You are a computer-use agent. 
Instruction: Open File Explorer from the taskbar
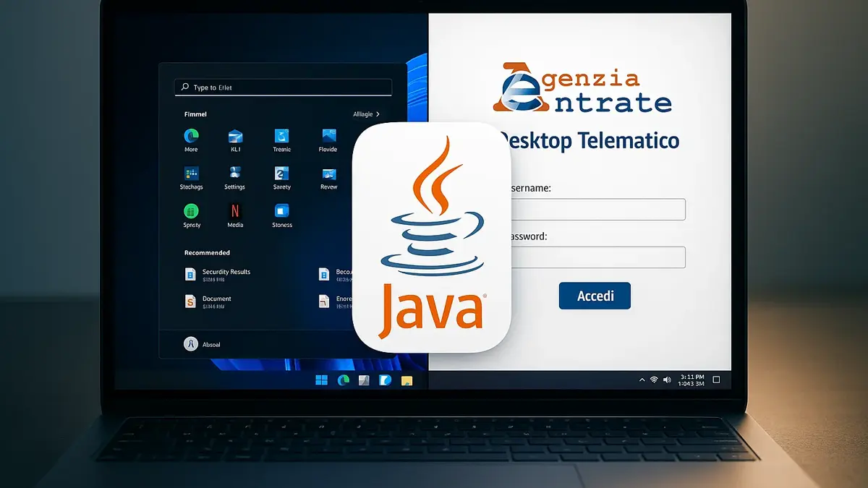click(407, 380)
